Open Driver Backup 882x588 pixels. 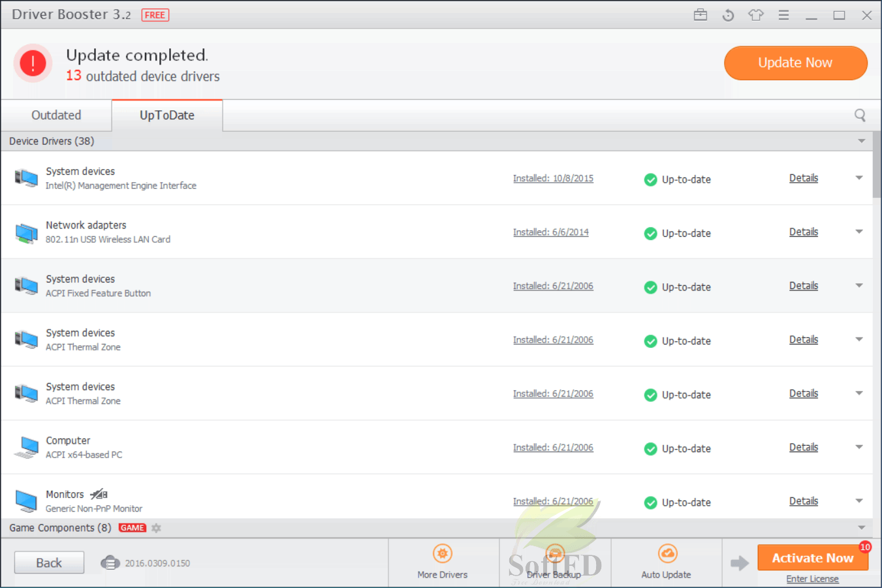coord(554,562)
